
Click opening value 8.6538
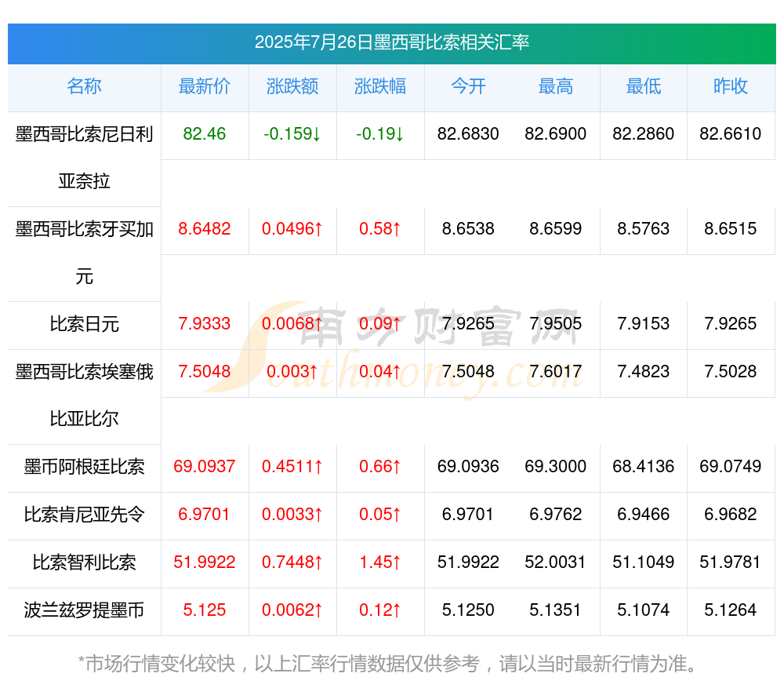point(468,229)
